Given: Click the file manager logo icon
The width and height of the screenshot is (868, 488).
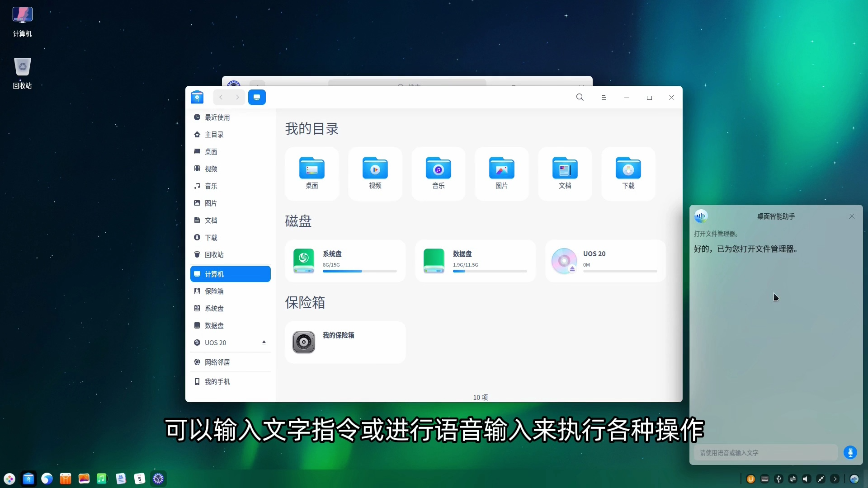Looking at the screenshot, I should (197, 97).
